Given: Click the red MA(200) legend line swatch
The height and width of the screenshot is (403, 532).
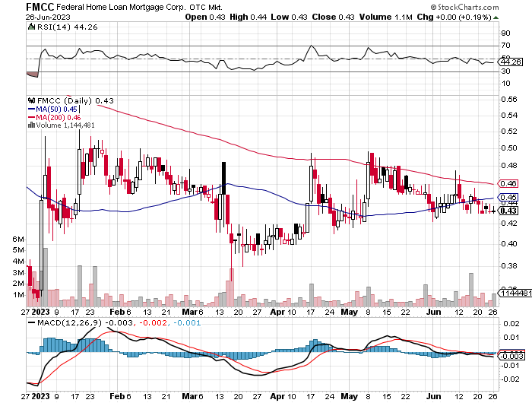Looking at the screenshot, I should pos(32,118).
